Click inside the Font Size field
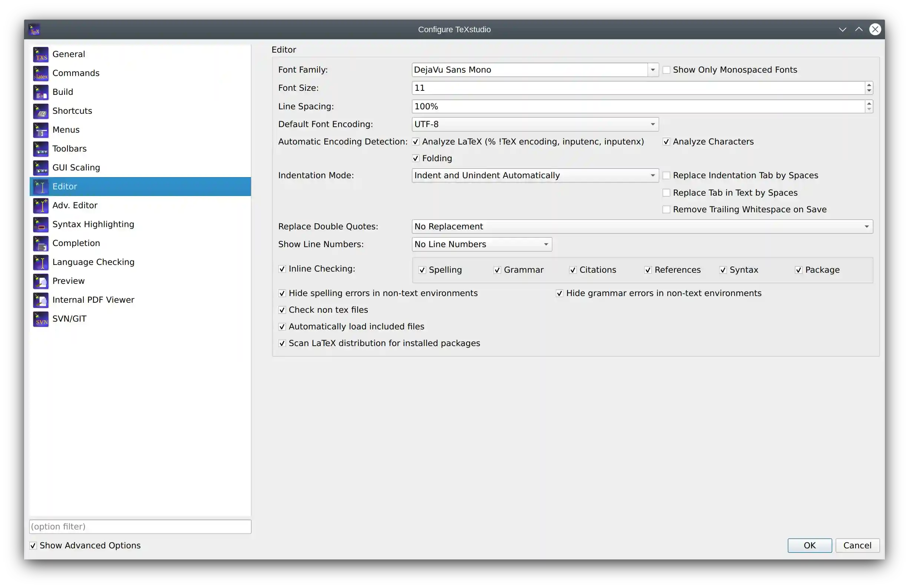Screen dimensions: 909x588 [x=638, y=88]
